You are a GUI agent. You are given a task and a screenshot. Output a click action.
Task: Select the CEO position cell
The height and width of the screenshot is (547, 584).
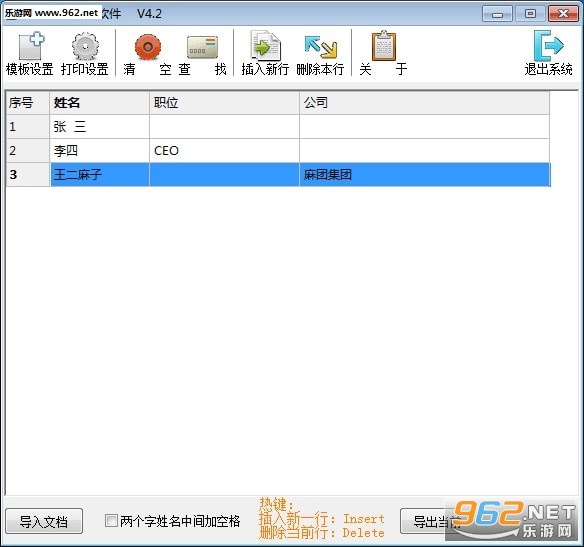click(x=225, y=151)
